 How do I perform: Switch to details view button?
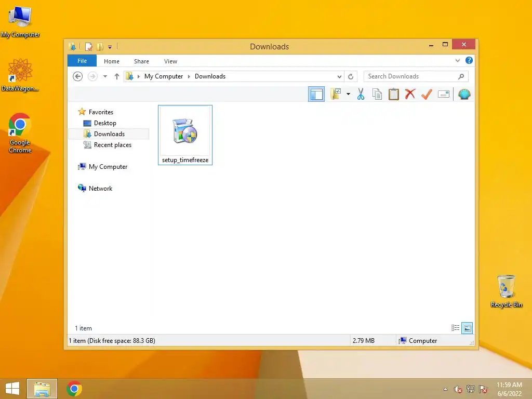click(455, 328)
